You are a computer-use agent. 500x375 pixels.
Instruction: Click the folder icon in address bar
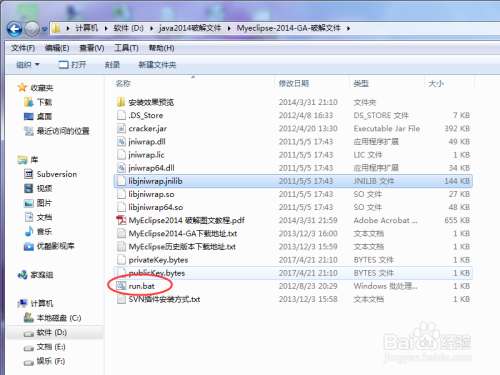click(x=56, y=28)
